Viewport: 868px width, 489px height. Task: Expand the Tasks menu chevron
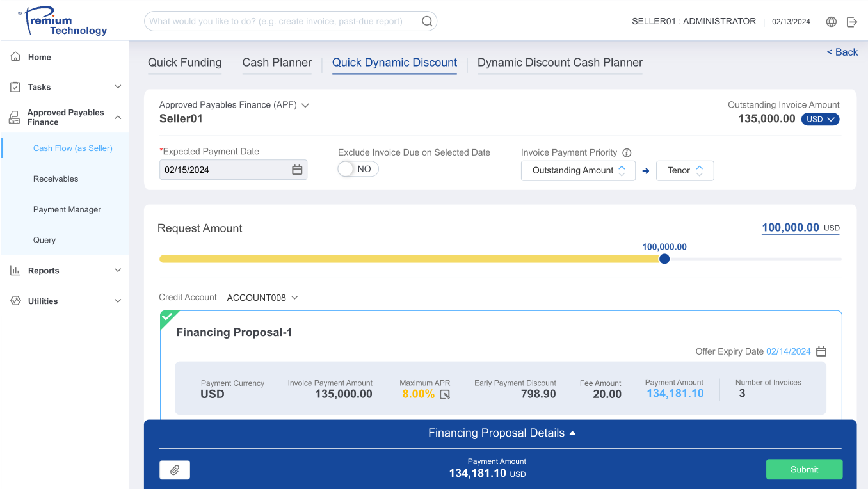pyautogui.click(x=118, y=86)
